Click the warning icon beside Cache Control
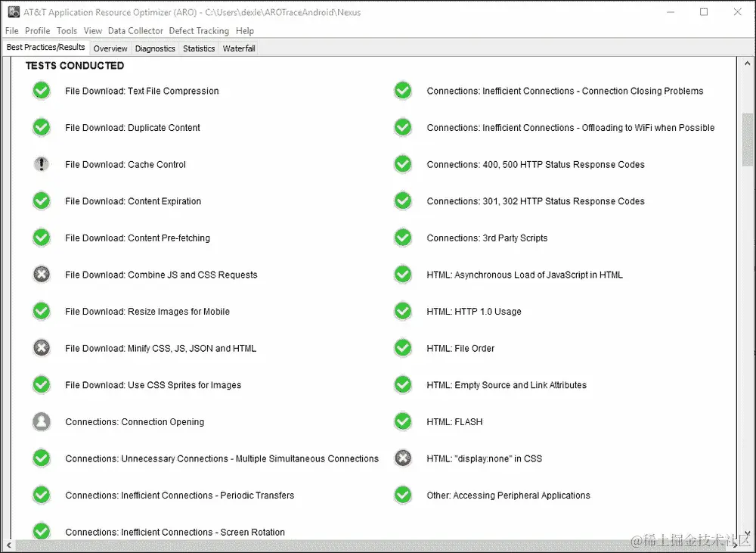 click(x=42, y=164)
